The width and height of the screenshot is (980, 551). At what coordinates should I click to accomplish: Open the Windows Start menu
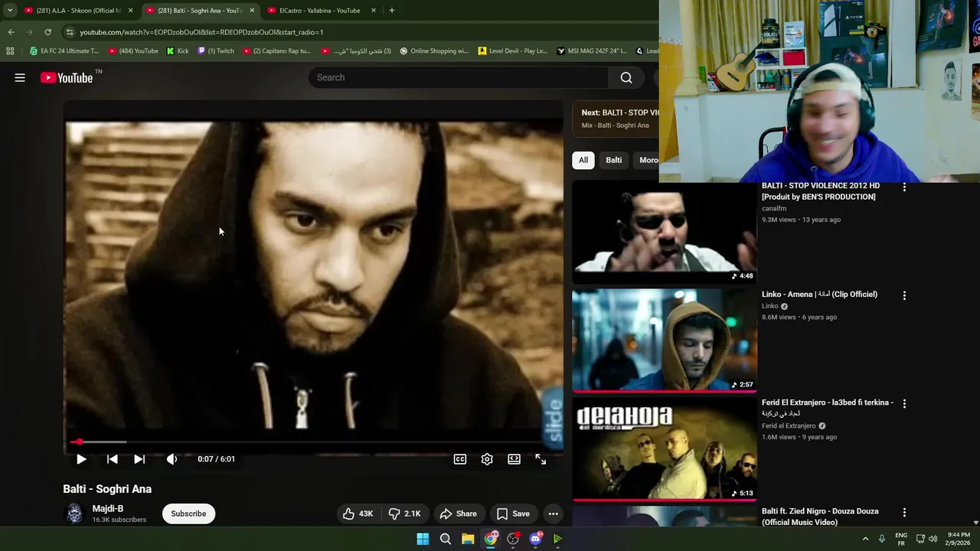pos(423,539)
